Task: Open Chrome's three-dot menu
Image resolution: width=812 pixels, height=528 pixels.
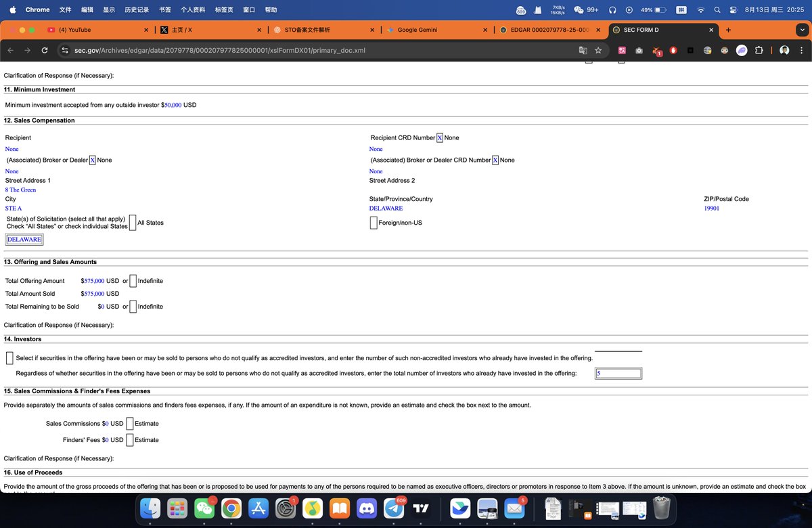Action: [x=801, y=50]
